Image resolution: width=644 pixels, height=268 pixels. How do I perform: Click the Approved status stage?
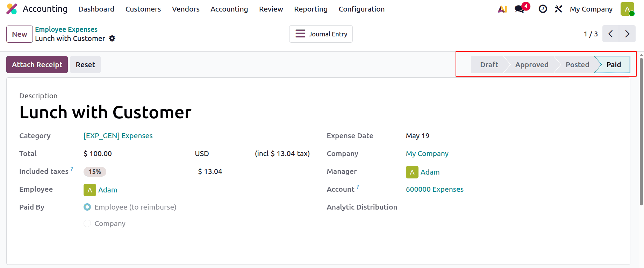(x=532, y=65)
